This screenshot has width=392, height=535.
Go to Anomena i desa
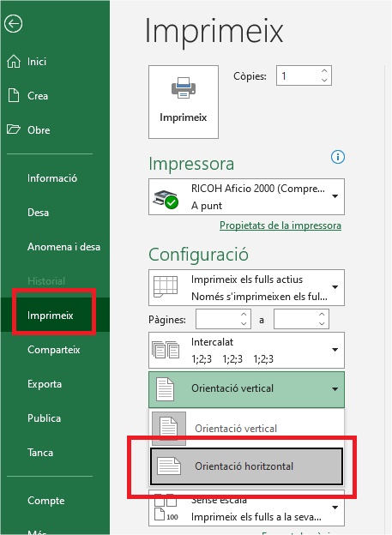63,247
